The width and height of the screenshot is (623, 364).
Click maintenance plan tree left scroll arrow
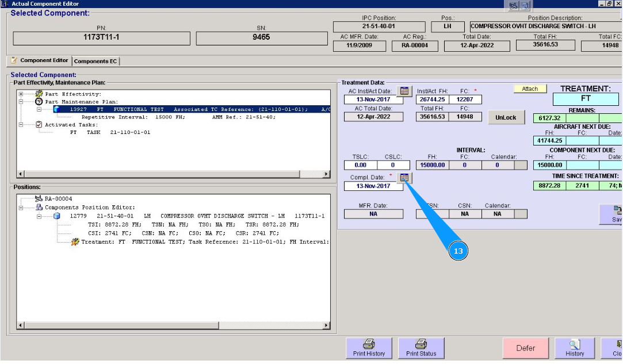(21, 174)
